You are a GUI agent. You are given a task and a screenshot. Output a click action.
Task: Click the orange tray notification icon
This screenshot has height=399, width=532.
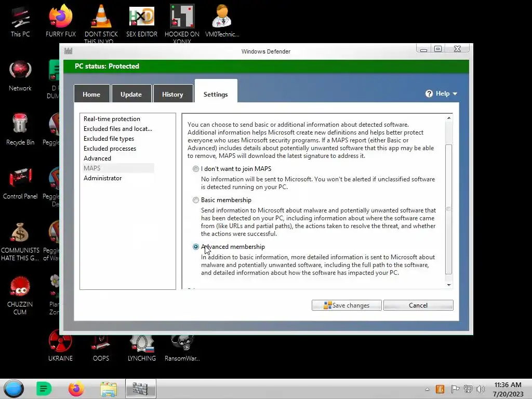click(x=440, y=389)
